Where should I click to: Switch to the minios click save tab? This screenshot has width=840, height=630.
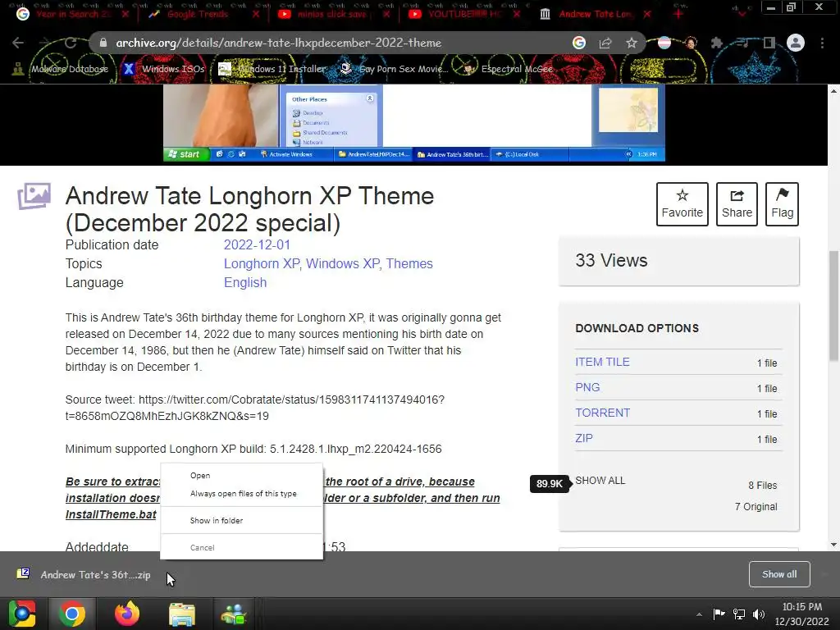click(332, 15)
